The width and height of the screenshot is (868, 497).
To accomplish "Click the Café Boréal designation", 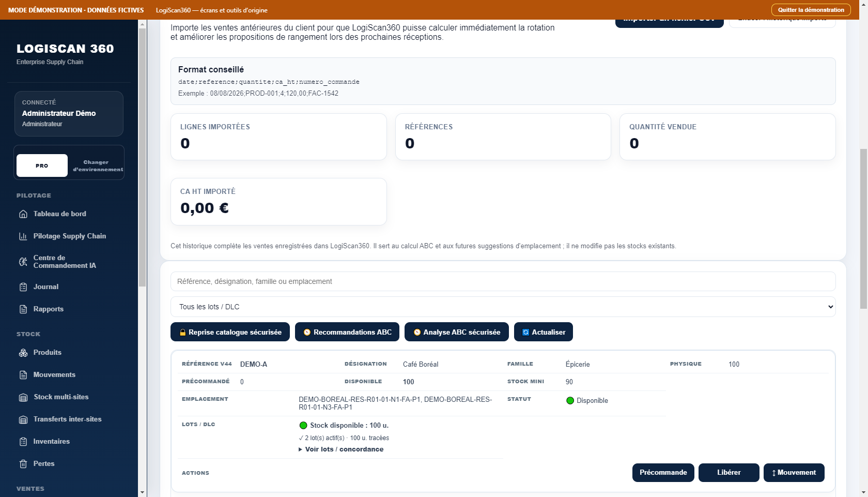I will [x=421, y=365].
